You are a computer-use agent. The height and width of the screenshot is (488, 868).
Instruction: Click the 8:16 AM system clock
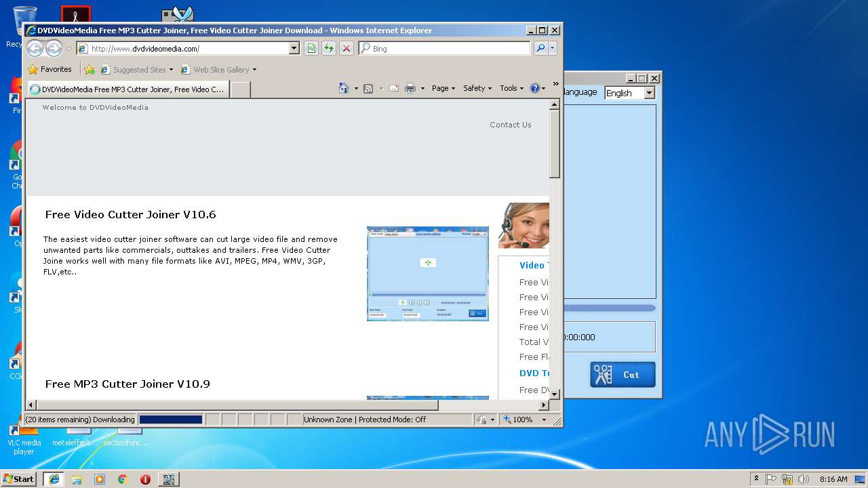pyautogui.click(x=833, y=479)
